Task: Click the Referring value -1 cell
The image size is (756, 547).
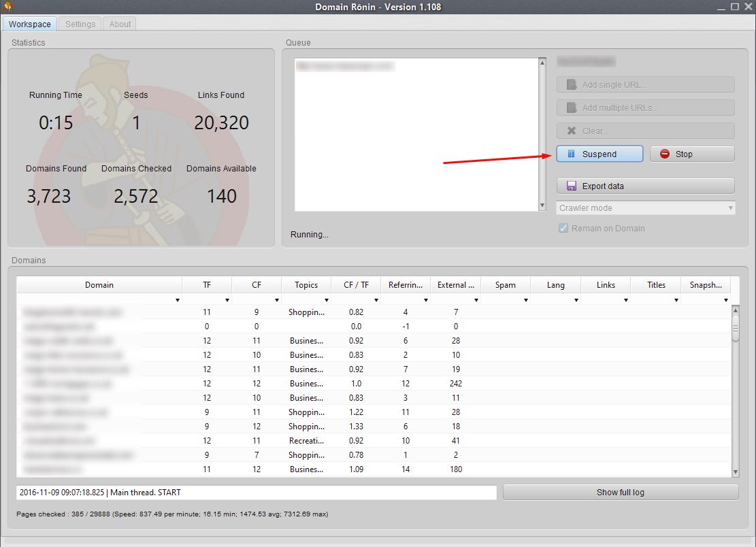Action: click(x=406, y=327)
